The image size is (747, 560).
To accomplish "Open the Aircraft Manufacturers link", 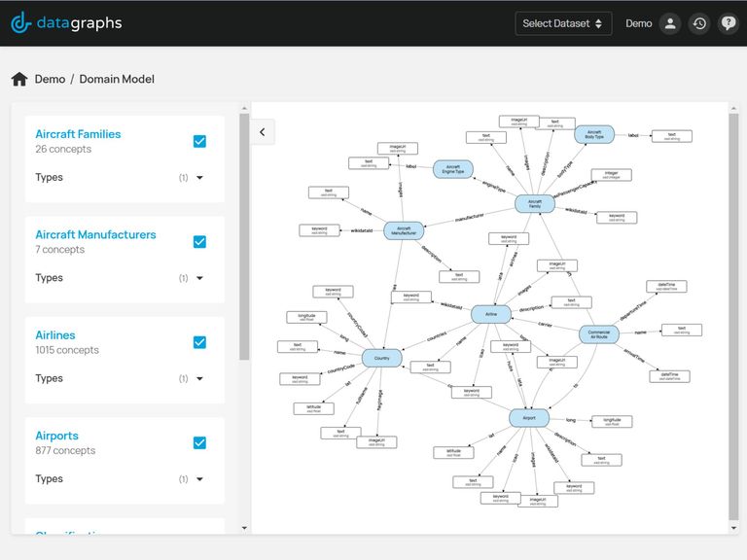I will [95, 234].
